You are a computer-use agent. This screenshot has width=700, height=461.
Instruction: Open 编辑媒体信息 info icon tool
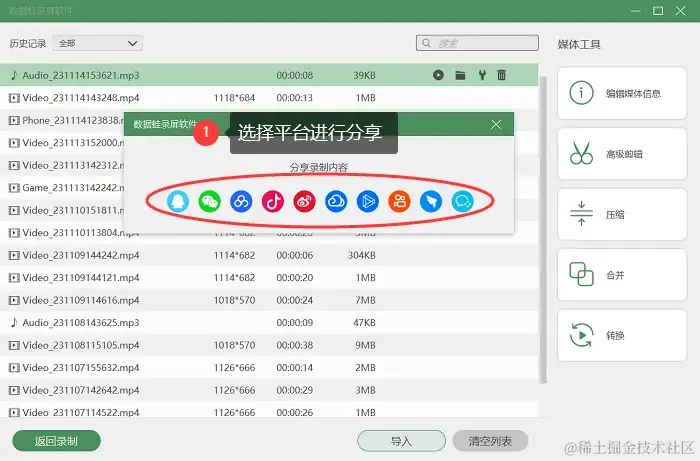(x=622, y=93)
